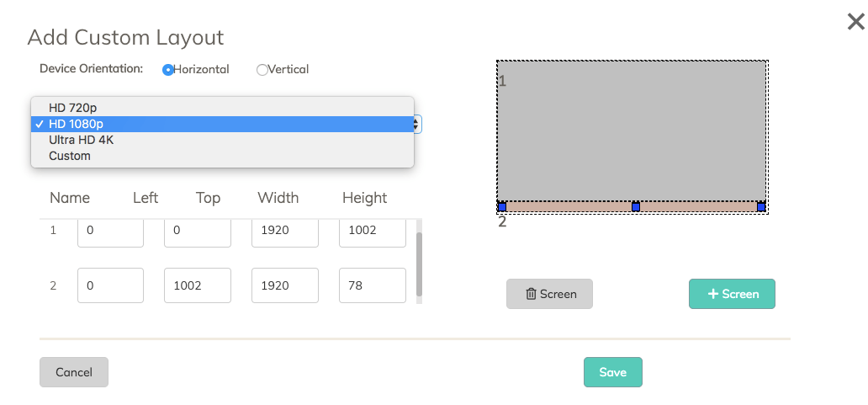Screen dimensions: 868x405
Task: Save the custom layout
Action: (x=613, y=372)
